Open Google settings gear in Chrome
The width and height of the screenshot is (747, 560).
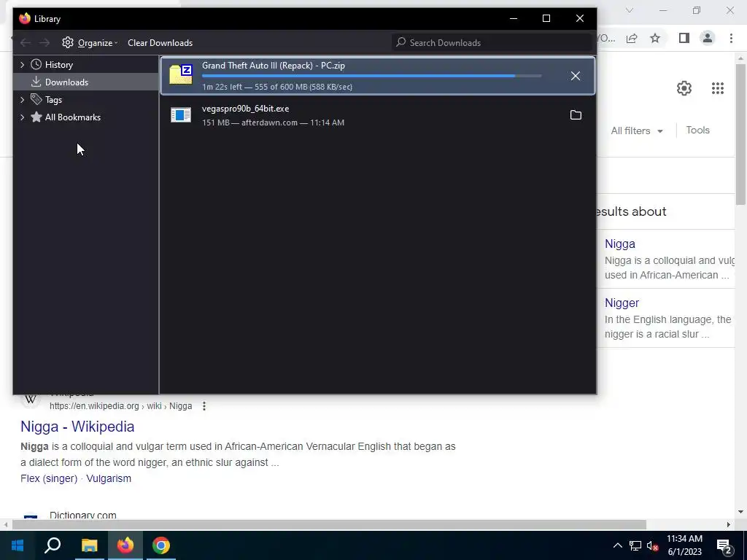coord(684,88)
